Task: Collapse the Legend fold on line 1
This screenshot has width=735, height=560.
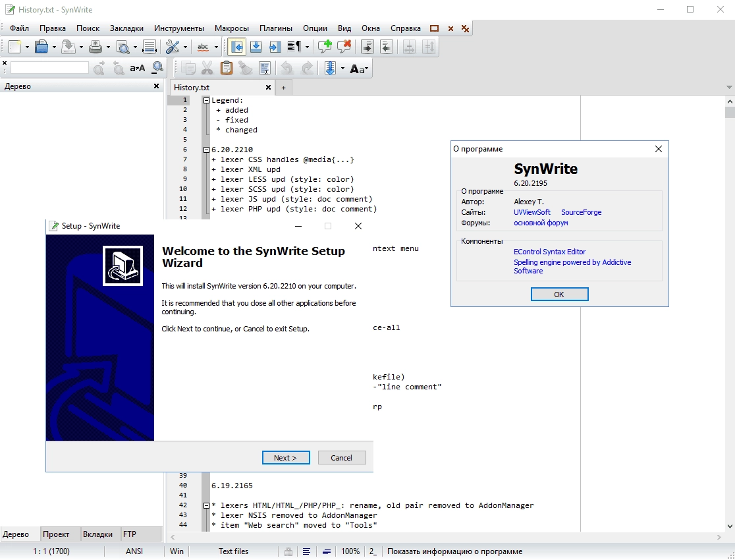Action: pyautogui.click(x=206, y=100)
